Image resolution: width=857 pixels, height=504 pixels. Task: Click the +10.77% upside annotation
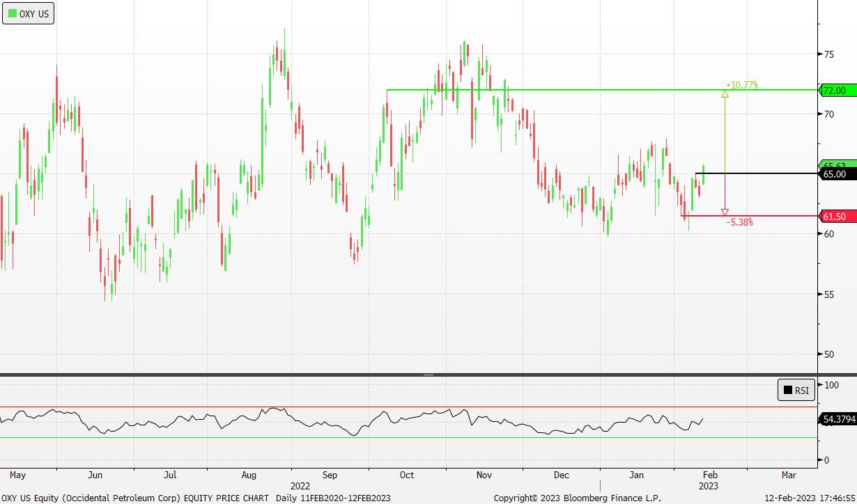click(x=741, y=85)
